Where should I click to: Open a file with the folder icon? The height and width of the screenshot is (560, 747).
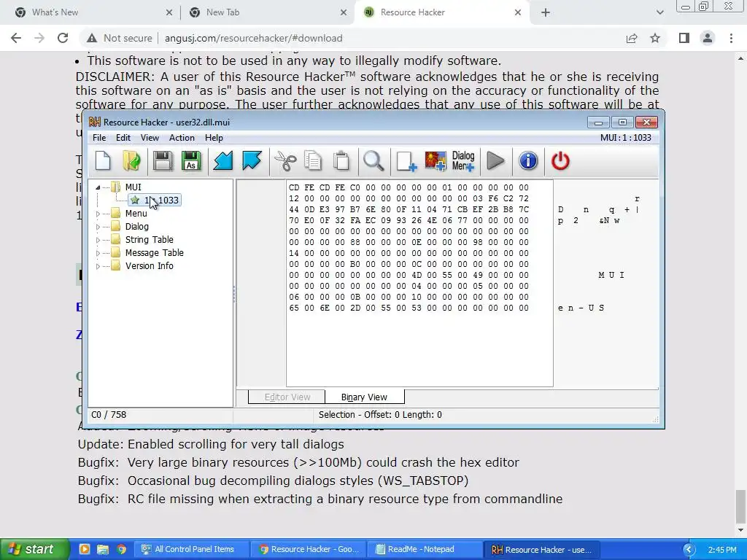pyautogui.click(x=131, y=161)
